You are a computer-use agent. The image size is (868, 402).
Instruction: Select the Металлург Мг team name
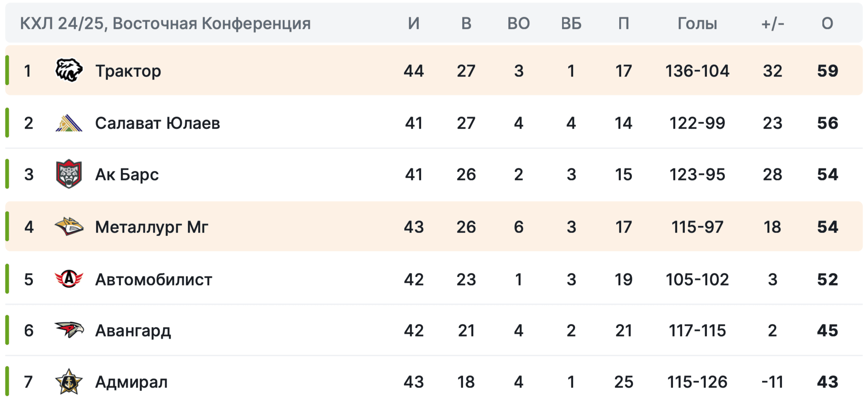coord(152,227)
